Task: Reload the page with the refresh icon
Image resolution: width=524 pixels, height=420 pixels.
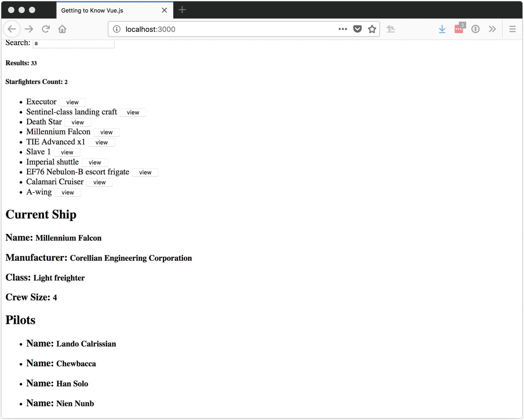Action: pos(46,29)
